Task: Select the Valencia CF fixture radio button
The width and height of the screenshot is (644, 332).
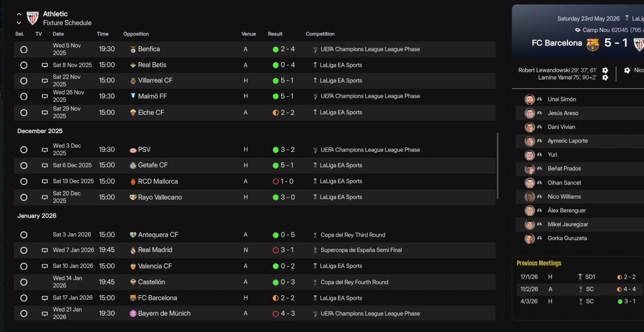Action: pyautogui.click(x=24, y=266)
